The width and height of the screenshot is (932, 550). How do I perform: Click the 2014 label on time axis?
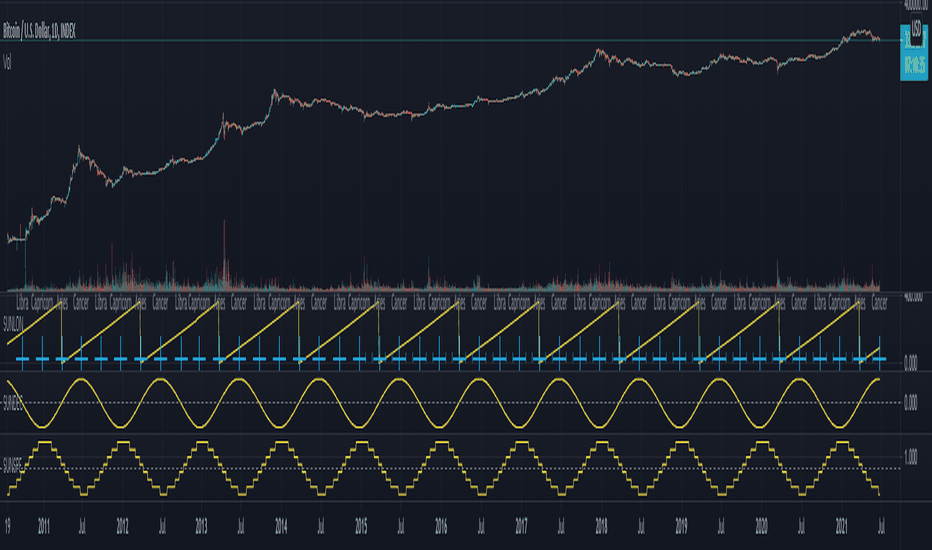click(281, 526)
